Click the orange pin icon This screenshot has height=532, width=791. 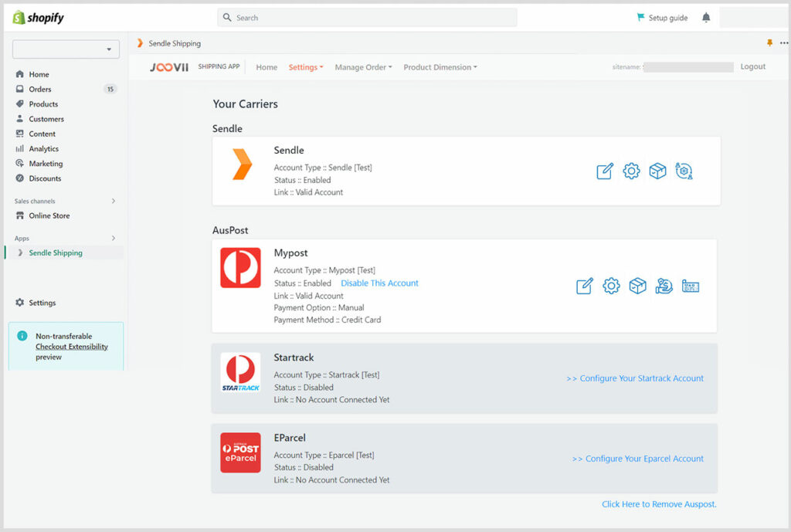point(770,43)
